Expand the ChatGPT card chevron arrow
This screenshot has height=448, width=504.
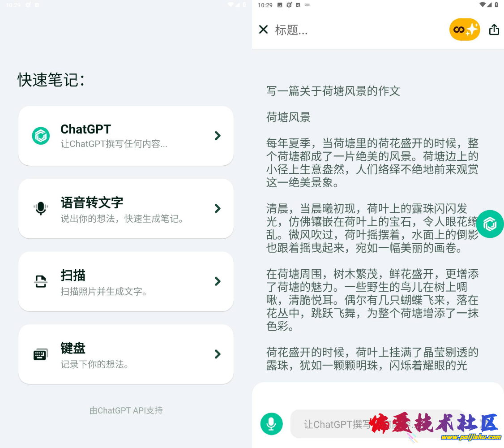(x=218, y=136)
